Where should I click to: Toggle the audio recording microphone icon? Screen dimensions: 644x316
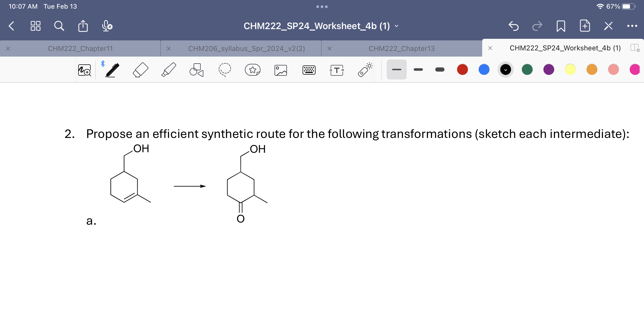107,26
